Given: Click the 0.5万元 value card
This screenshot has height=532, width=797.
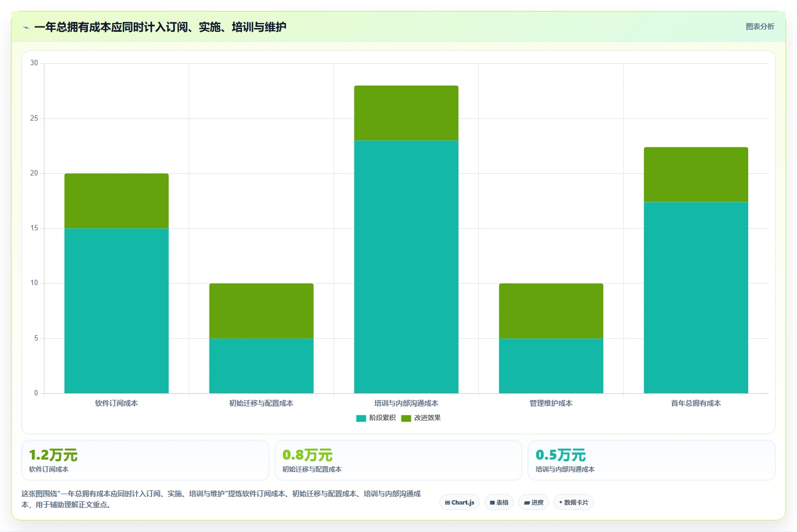Looking at the screenshot, I should click(x=652, y=460).
